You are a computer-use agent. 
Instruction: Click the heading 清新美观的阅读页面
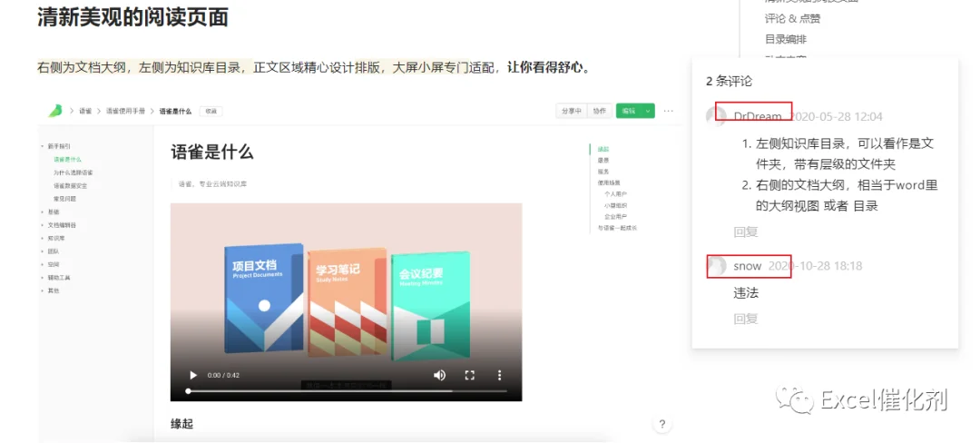coord(132,17)
